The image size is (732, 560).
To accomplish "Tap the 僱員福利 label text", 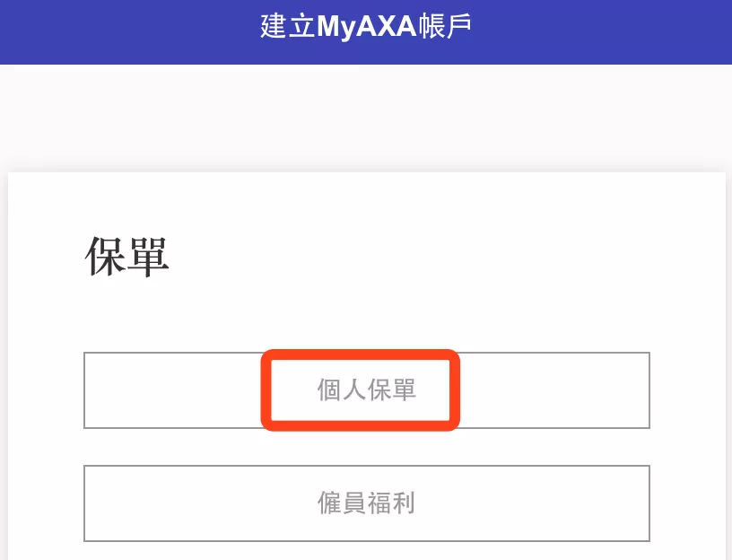I will click(x=367, y=503).
